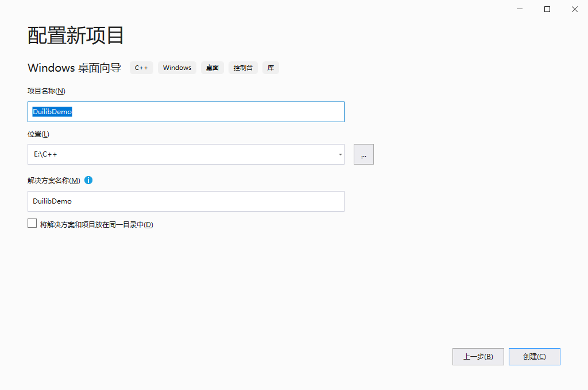588x390 pixels.
Task: Open the folder browse "..." button
Action: 363,154
